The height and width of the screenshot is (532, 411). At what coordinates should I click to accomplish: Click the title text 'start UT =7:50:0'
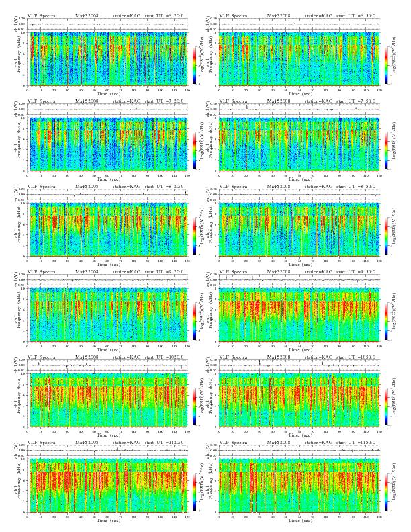pyautogui.click(x=356, y=101)
